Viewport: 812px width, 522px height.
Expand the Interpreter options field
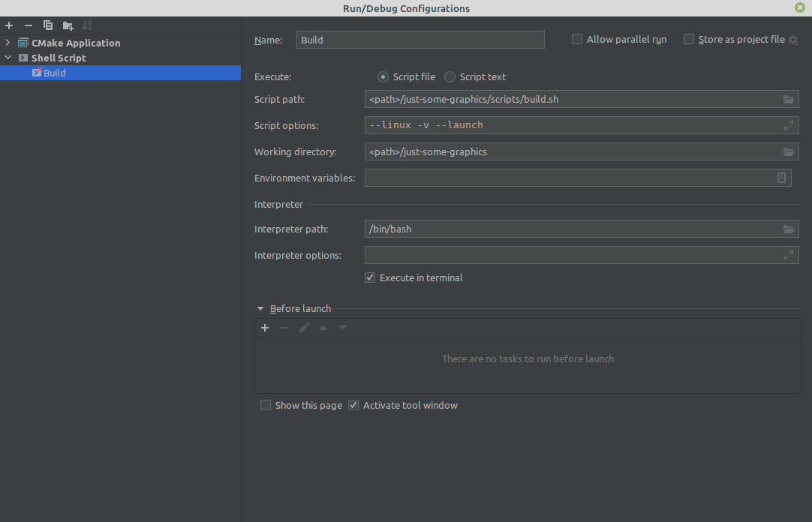point(788,255)
